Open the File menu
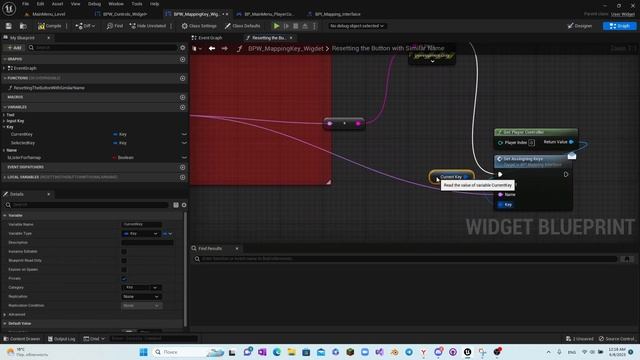Screen dimensions: 640x360 [x=25, y=4]
